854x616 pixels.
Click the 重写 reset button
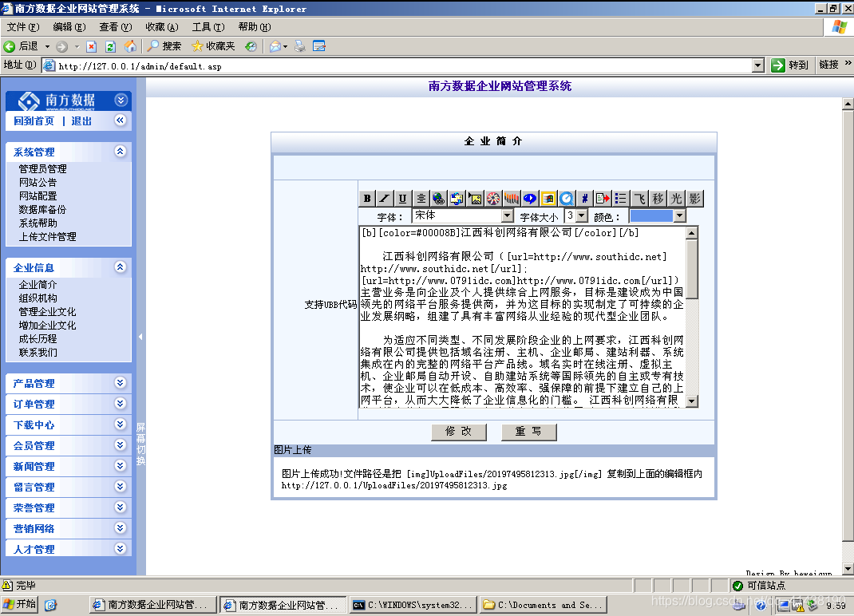(529, 432)
